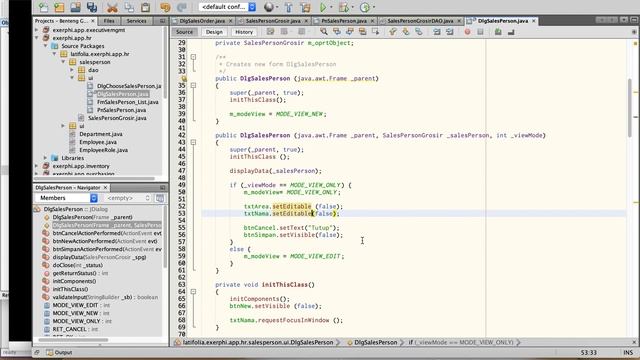Open Run Project dropdown arrow
Image resolution: width=640 pixels, height=360 pixels.
tap(331, 7)
